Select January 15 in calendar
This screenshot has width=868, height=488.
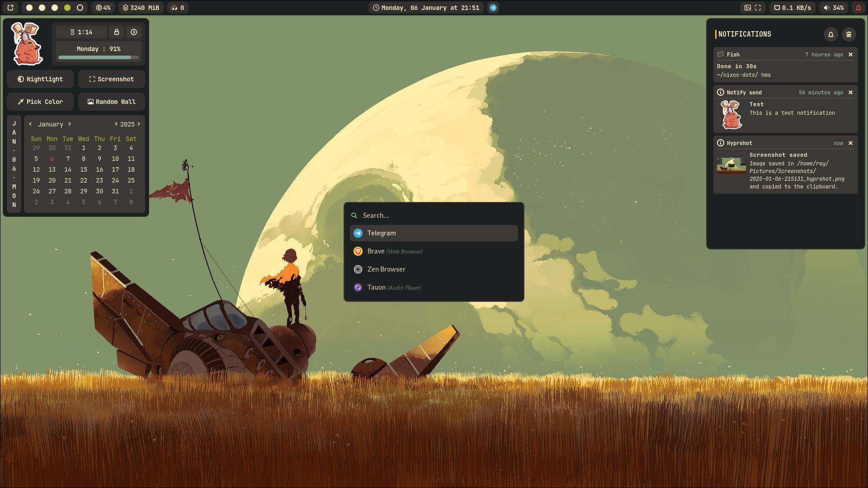[84, 169]
